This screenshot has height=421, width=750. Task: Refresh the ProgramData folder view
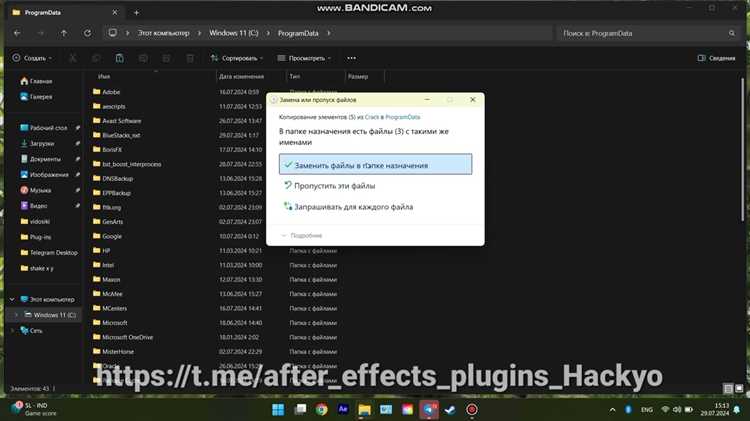pos(87,33)
